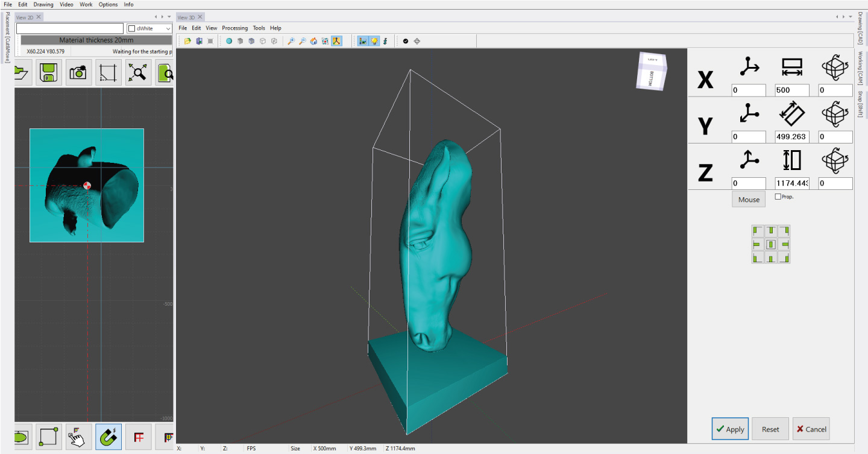Click the X axis position icon
The width and height of the screenshot is (868, 454).
pos(749,67)
